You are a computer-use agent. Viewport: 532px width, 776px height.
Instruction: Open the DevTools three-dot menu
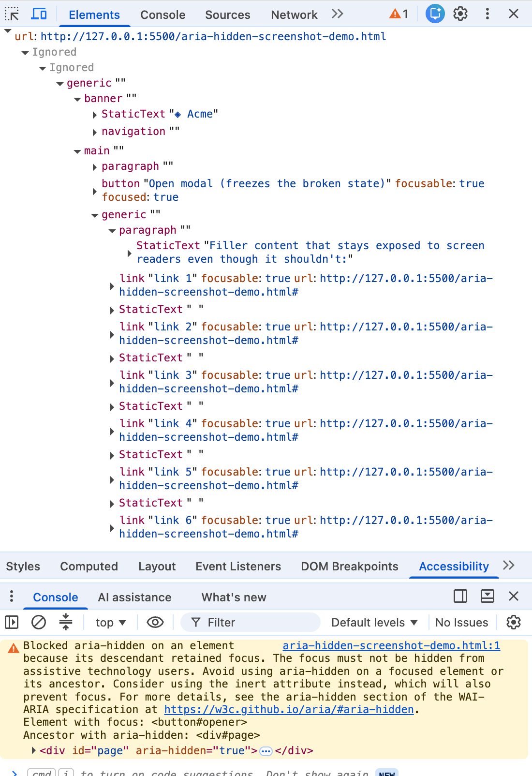487,14
